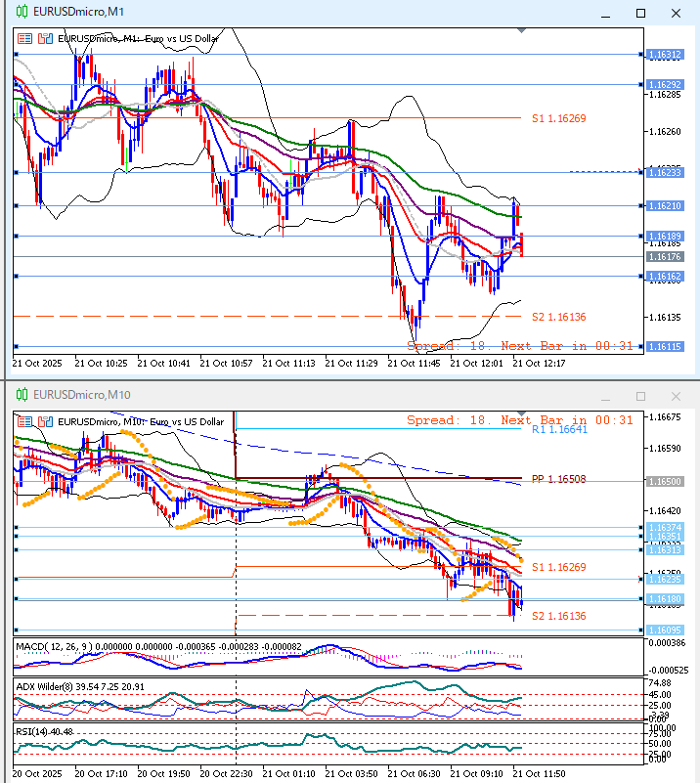Image resolution: width=700 pixels, height=783 pixels.
Task: Open Depth of Market icon on M1 chart
Action: point(44,39)
